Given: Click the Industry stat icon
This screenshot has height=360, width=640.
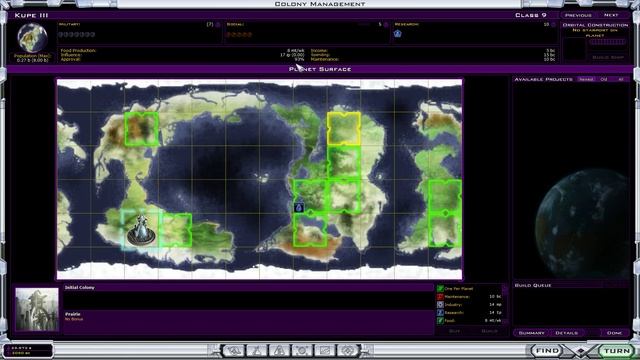Looking at the screenshot, I should tap(440, 304).
